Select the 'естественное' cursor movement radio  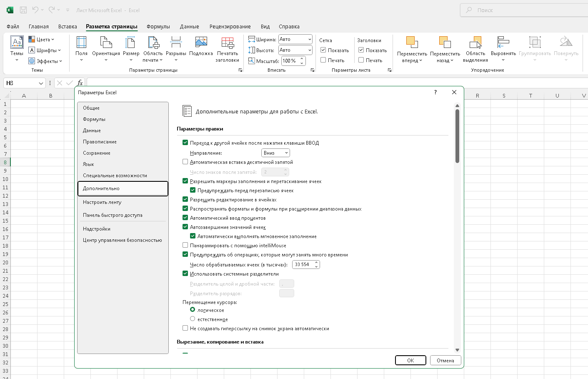point(193,319)
